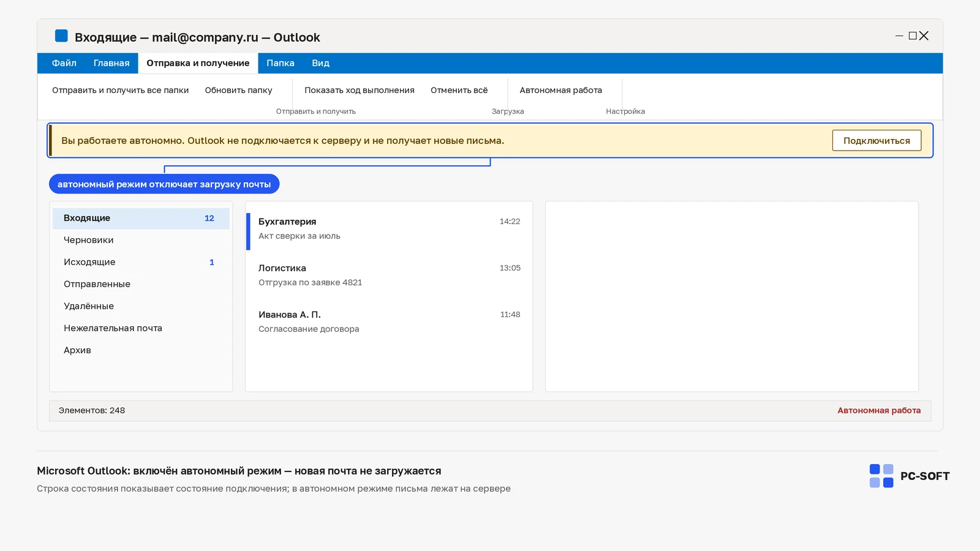Select the Отправленные folder
Image resolution: width=980 pixels, height=551 pixels.
141,284
